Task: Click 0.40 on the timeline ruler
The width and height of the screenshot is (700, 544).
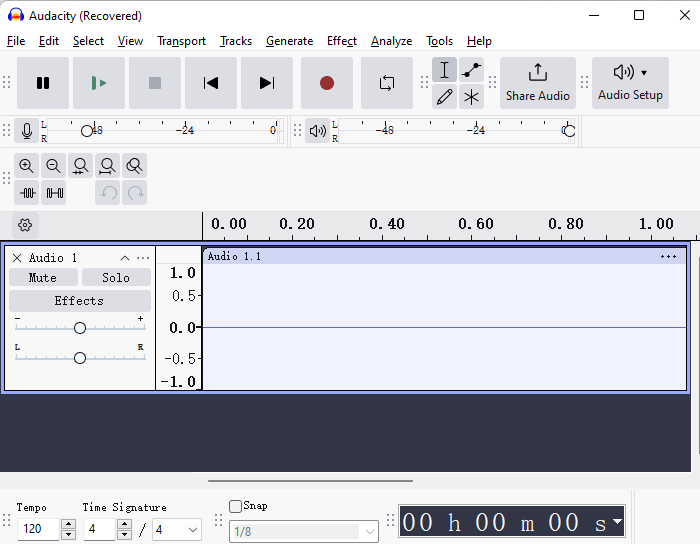Action: click(387, 224)
